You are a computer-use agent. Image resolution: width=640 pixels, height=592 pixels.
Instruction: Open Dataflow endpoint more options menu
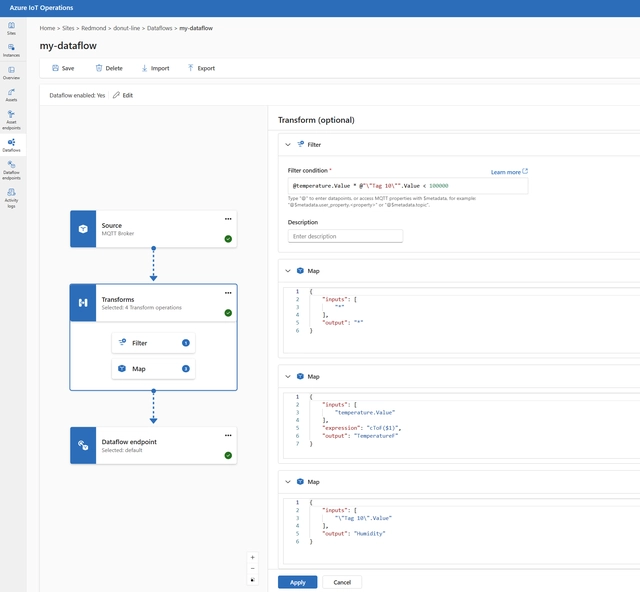228,435
